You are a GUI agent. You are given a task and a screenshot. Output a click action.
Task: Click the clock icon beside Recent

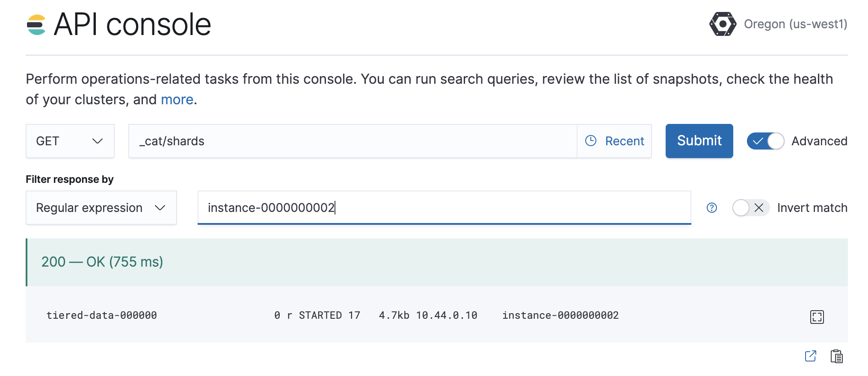(590, 141)
